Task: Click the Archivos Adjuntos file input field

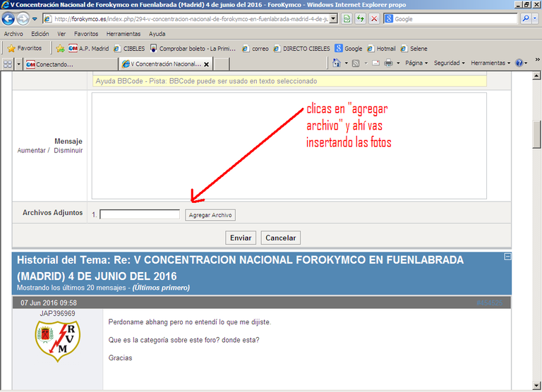Action: [x=140, y=214]
